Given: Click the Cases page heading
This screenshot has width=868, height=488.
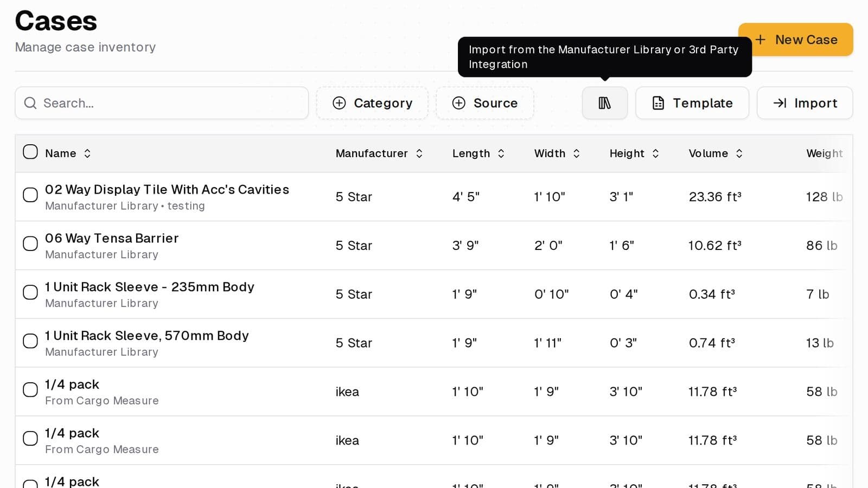Looking at the screenshot, I should pos(56,21).
